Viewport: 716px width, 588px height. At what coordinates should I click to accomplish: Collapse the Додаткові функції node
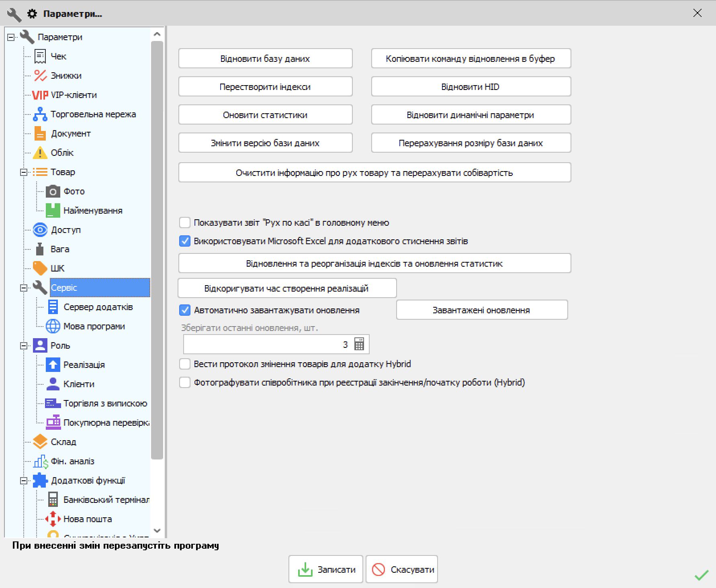coord(24,481)
